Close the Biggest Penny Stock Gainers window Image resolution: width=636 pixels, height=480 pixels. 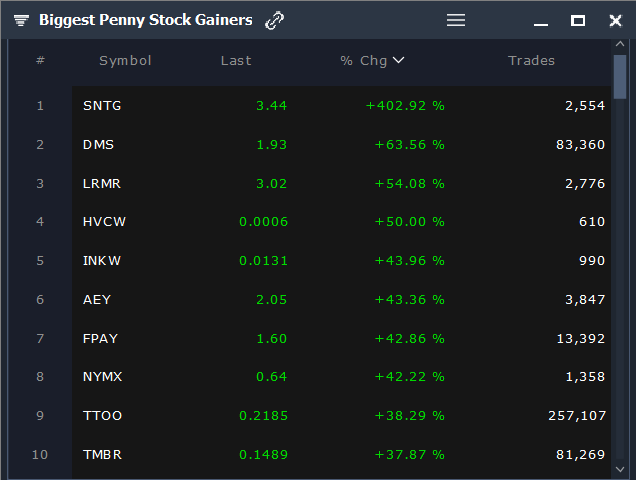[615, 21]
